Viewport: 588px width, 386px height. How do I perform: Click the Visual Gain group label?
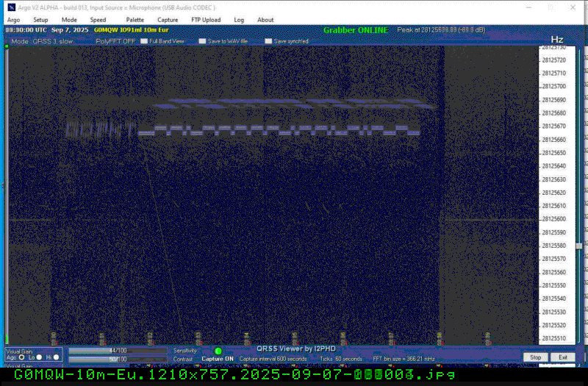coord(20,351)
